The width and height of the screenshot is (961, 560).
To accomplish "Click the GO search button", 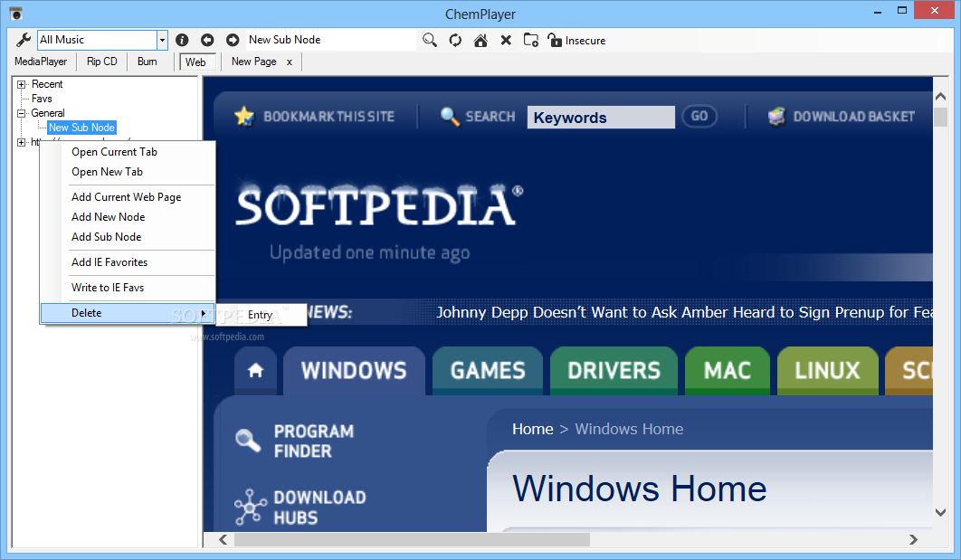I will (x=699, y=116).
